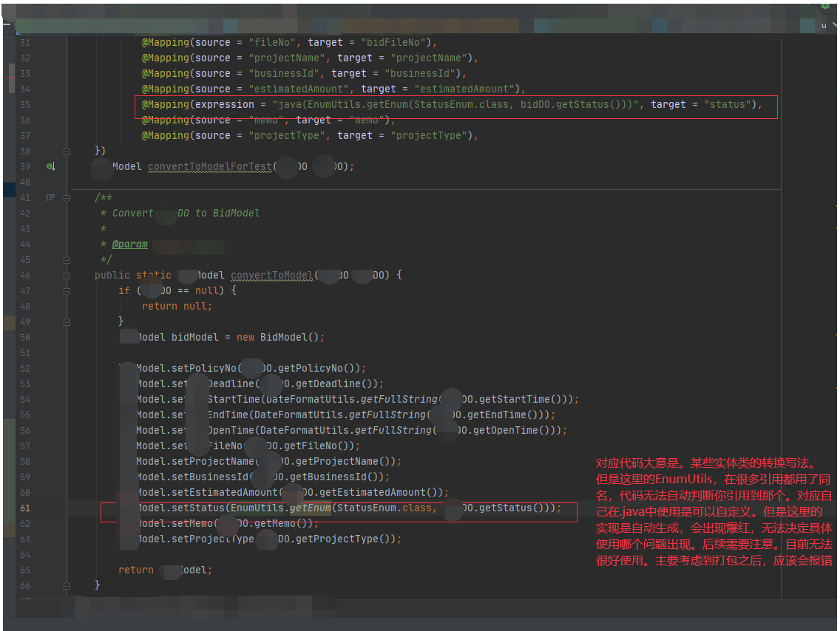
Task: Click the green inspections indicator at top right
Action: point(825,6)
